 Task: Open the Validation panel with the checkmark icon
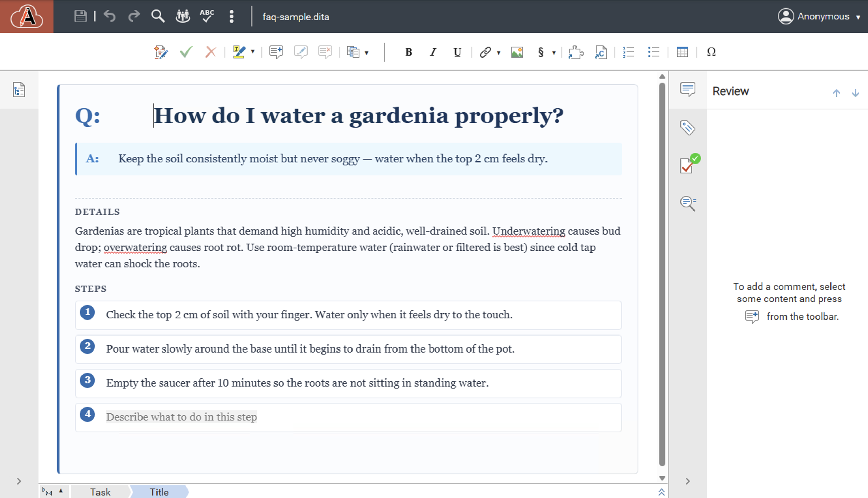(x=690, y=164)
